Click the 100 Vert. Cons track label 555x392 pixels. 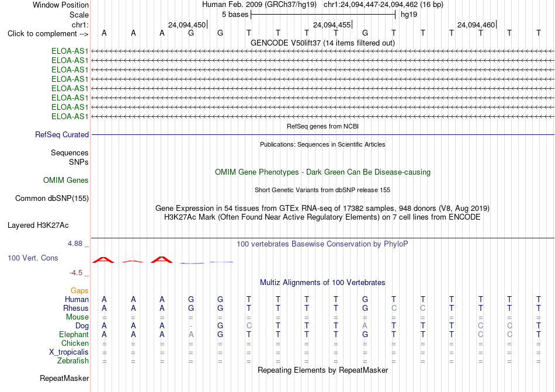click(x=33, y=258)
